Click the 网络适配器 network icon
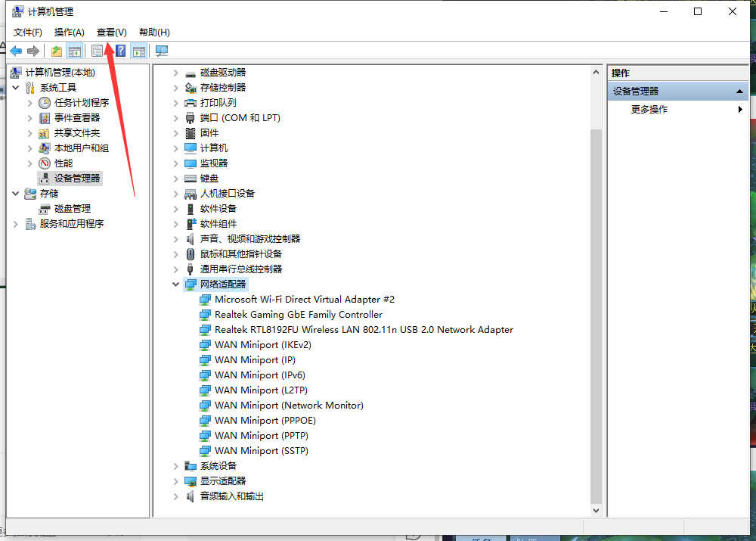Viewport: 756px width, 541px height. pos(191,284)
